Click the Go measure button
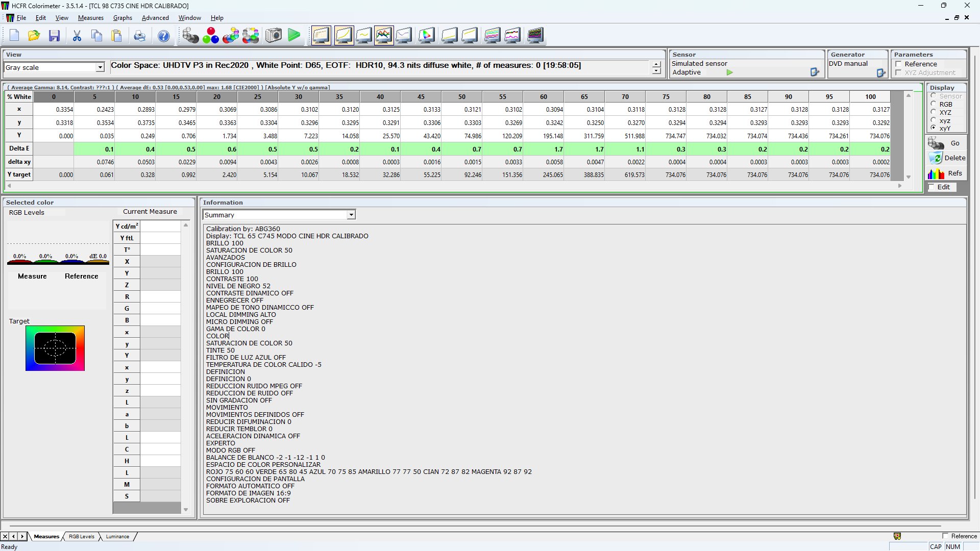Screen dimensions: 980x551 tap(947, 143)
